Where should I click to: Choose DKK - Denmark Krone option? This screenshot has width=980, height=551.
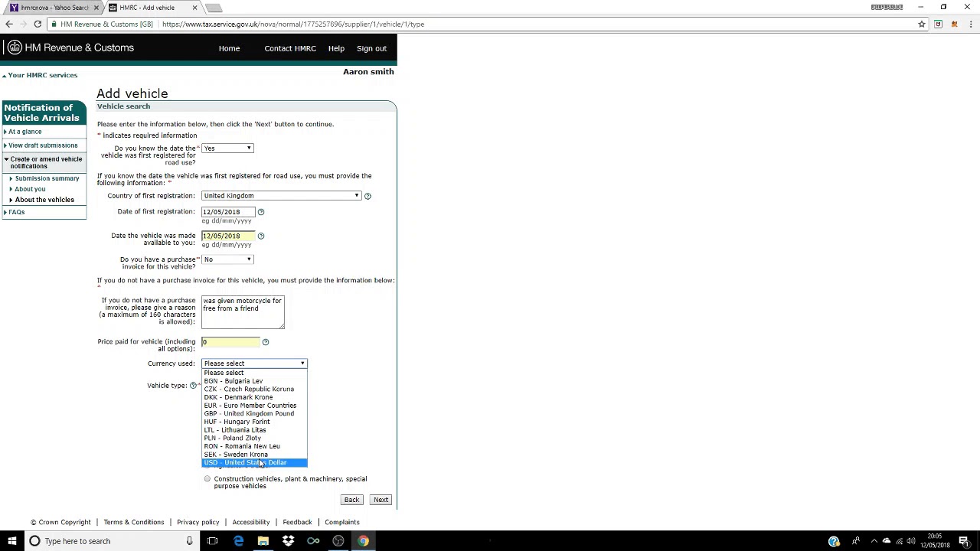[254, 397]
